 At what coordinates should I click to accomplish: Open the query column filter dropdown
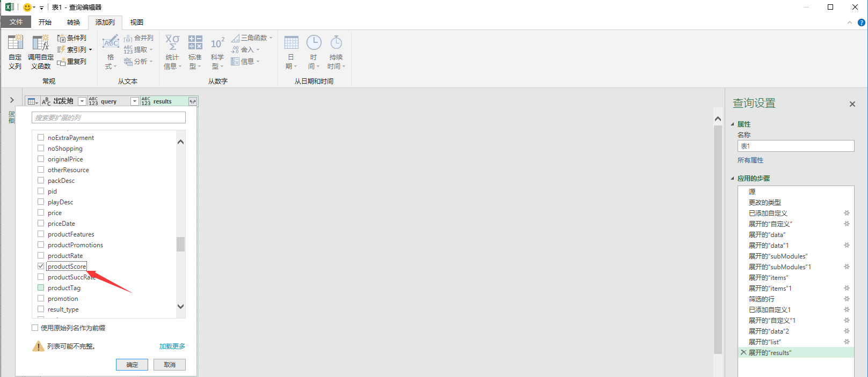click(135, 101)
